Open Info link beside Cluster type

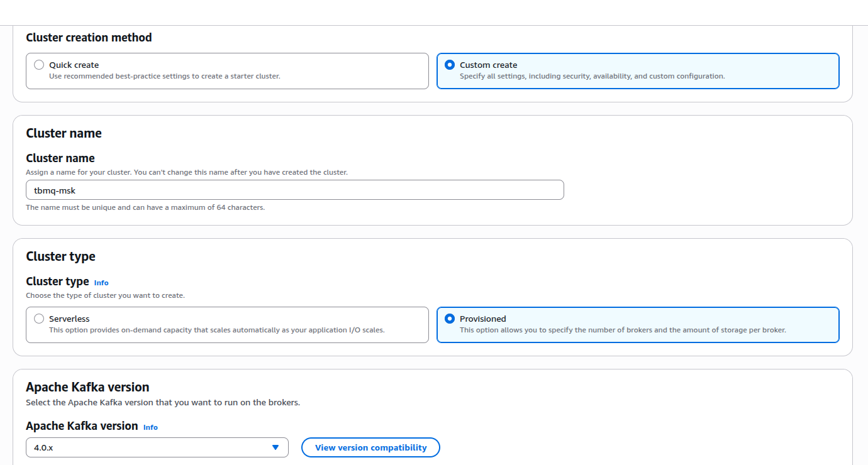(101, 283)
